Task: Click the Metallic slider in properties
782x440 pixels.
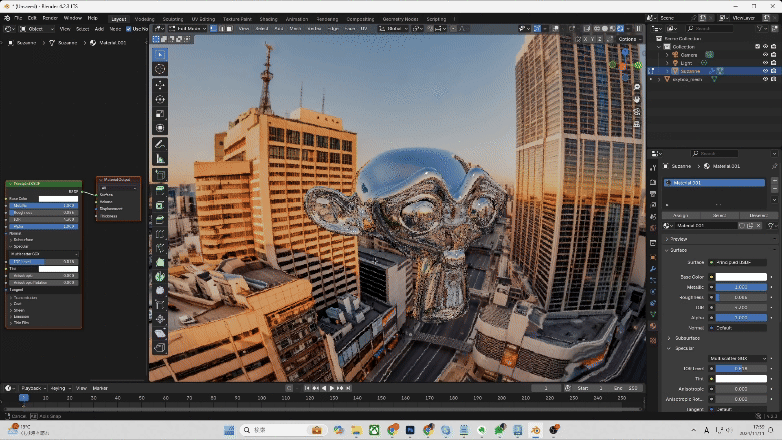Action: 741,287
